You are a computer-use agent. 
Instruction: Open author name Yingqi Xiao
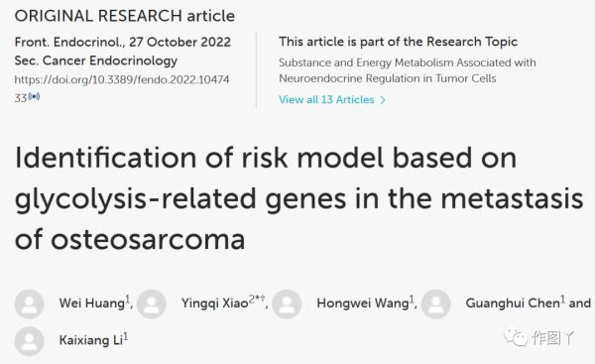pos(215,303)
